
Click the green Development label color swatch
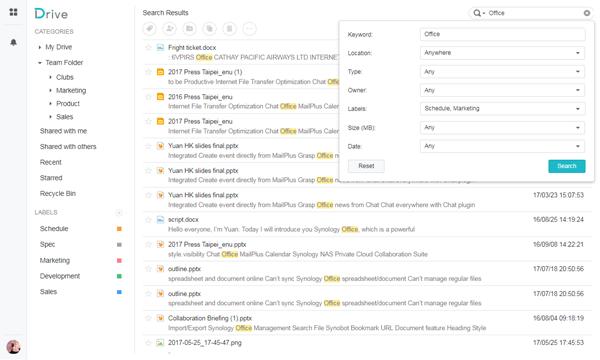pos(119,276)
